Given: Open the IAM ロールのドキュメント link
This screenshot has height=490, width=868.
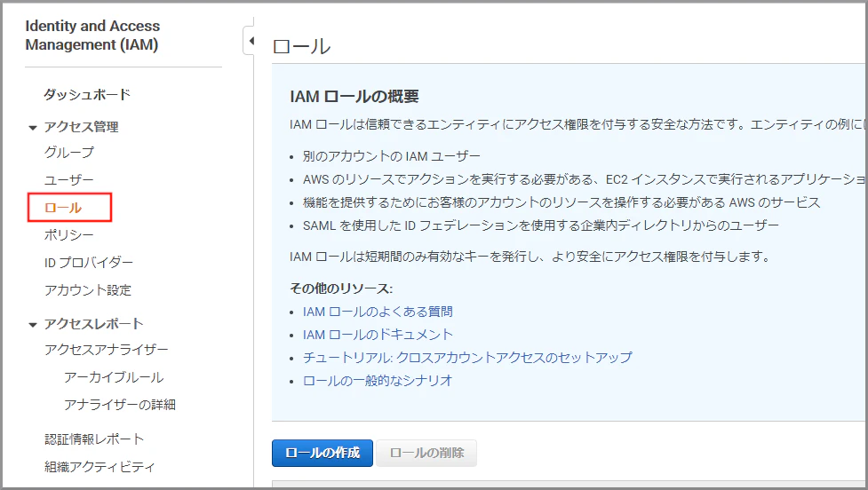Looking at the screenshot, I should coord(378,335).
